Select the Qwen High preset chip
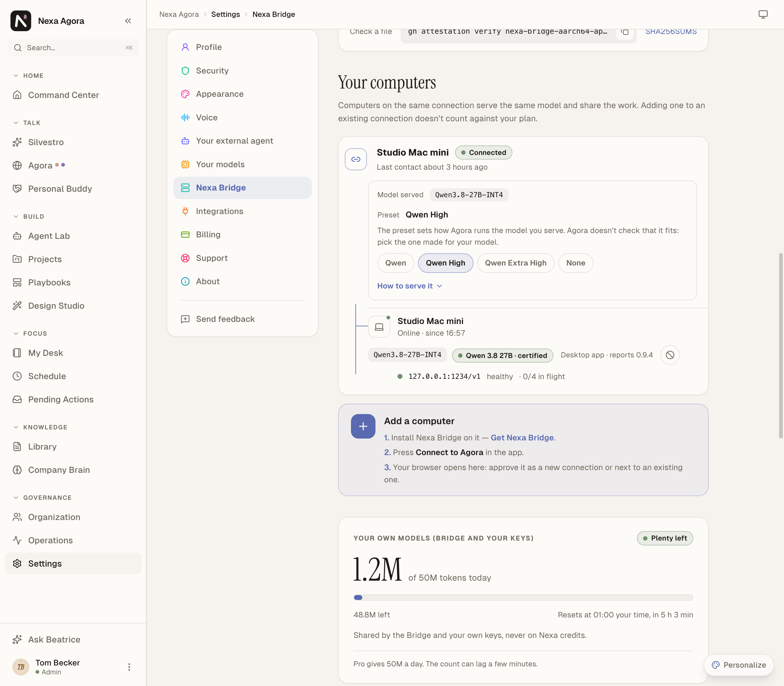The width and height of the screenshot is (784, 686). (445, 263)
